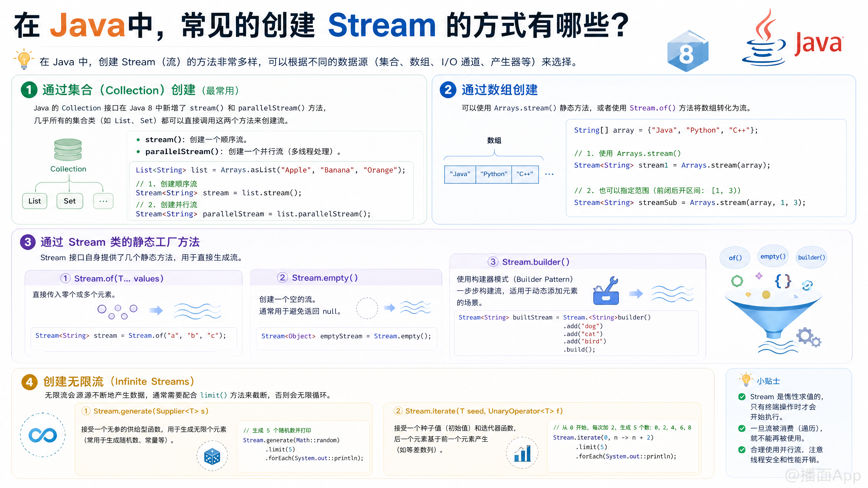Click the blue dice icon

click(x=212, y=456)
